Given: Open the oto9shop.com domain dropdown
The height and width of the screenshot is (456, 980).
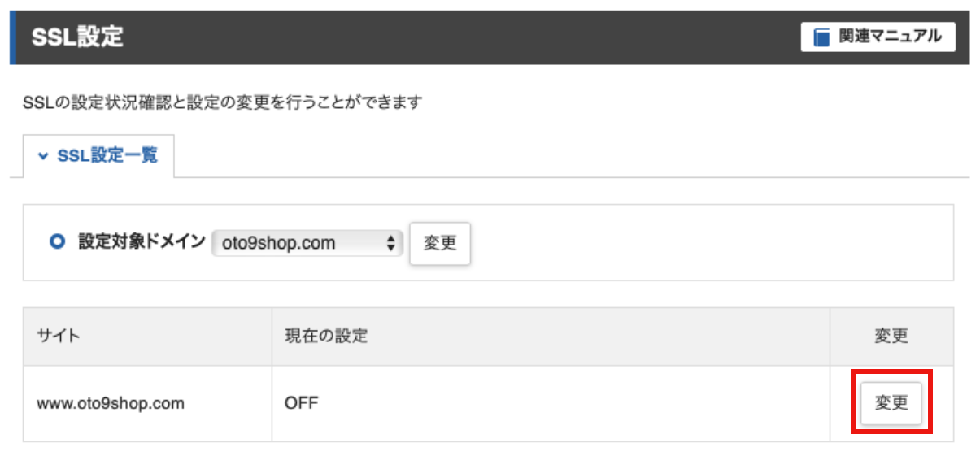Looking at the screenshot, I should (307, 242).
